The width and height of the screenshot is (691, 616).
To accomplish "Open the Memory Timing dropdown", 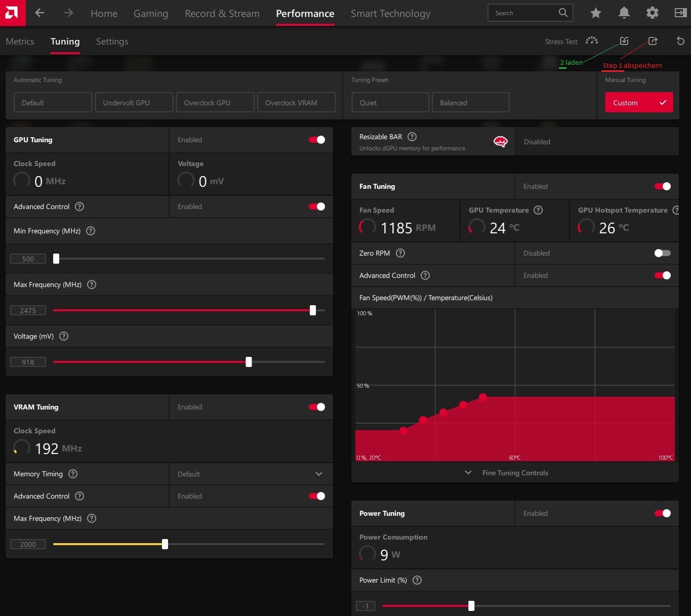I will pyautogui.click(x=251, y=474).
